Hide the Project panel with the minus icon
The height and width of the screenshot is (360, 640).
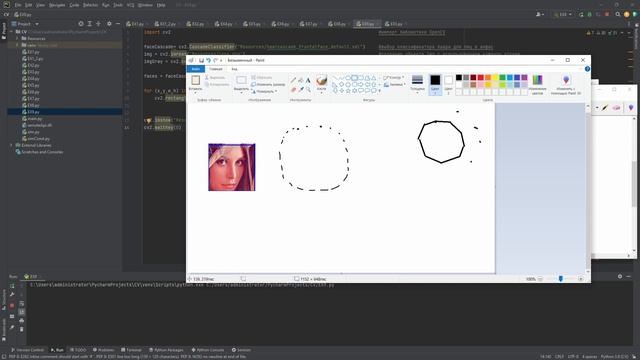118,24
